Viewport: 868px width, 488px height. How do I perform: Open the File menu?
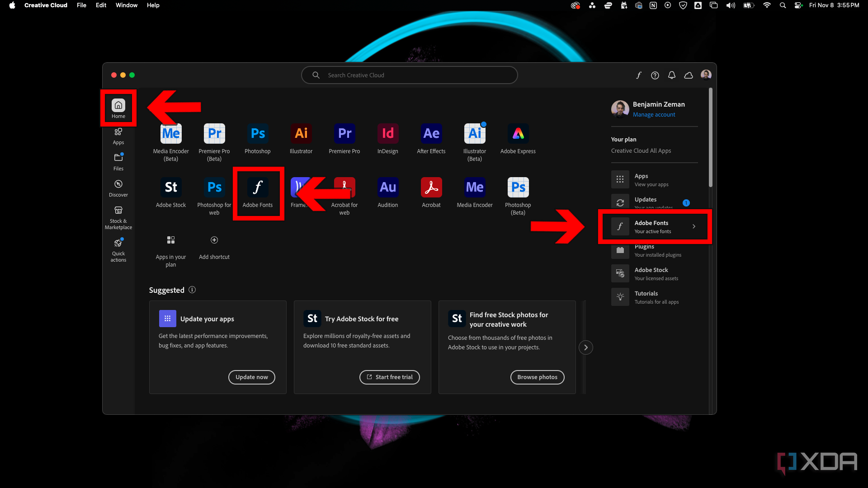coord(81,5)
